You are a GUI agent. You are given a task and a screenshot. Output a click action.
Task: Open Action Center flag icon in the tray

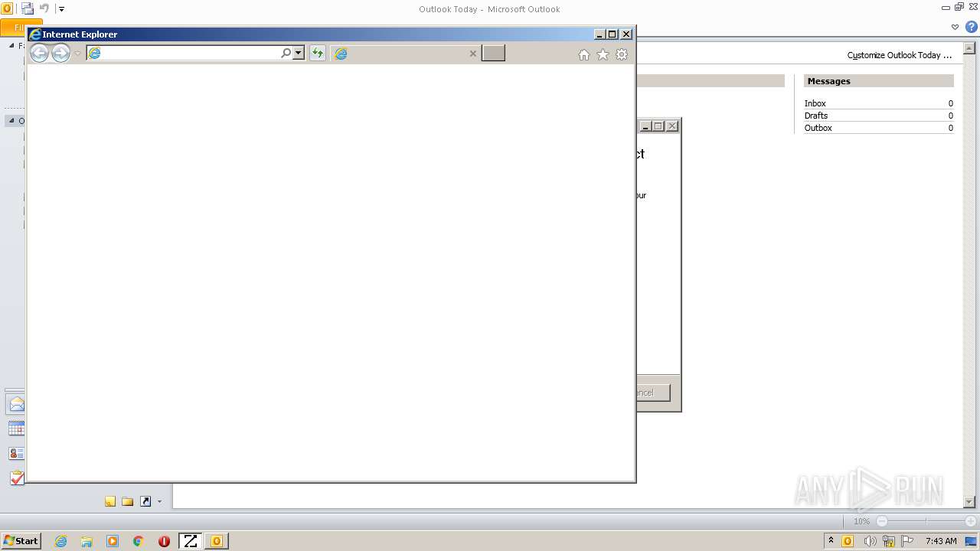[x=907, y=541]
